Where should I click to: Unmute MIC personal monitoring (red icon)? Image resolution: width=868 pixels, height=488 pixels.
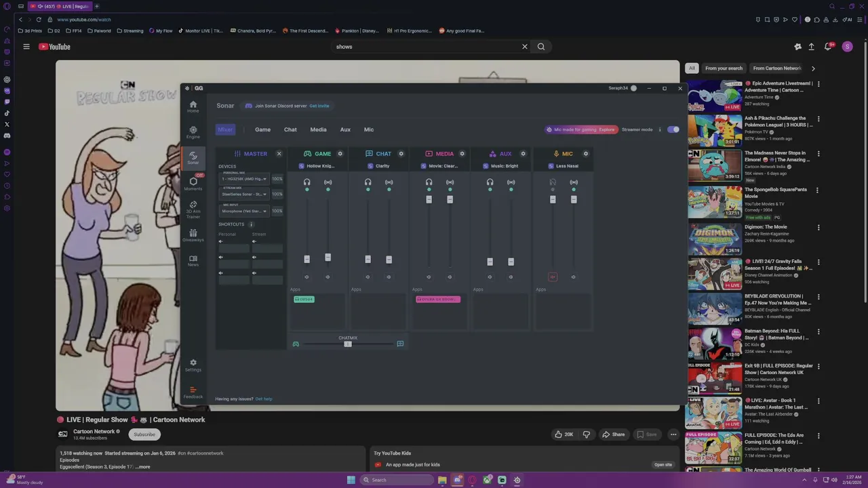[553, 277]
